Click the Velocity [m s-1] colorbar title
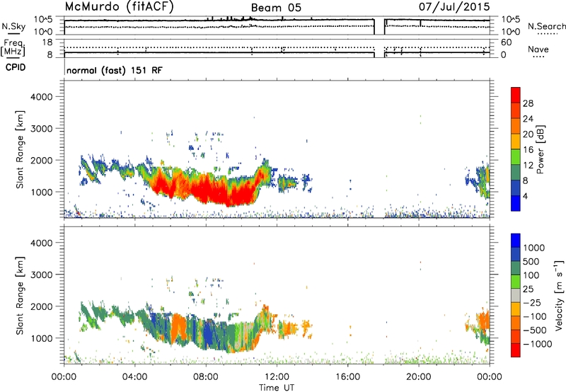566x392 pixels. click(x=559, y=295)
